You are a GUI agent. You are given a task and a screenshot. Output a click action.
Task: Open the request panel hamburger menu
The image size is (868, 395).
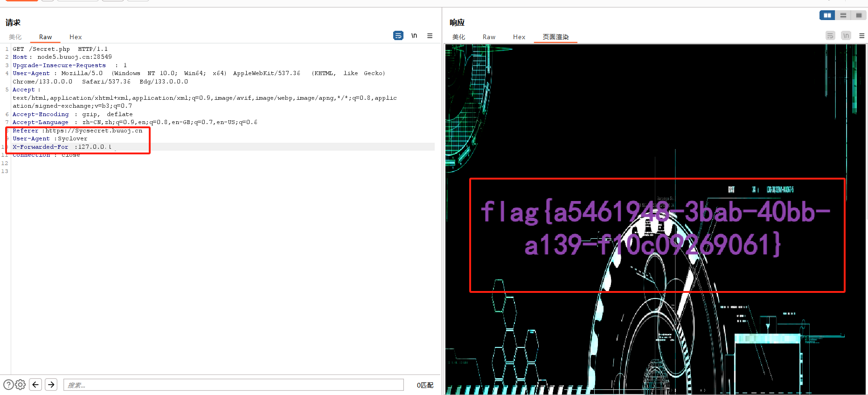[430, 35]
